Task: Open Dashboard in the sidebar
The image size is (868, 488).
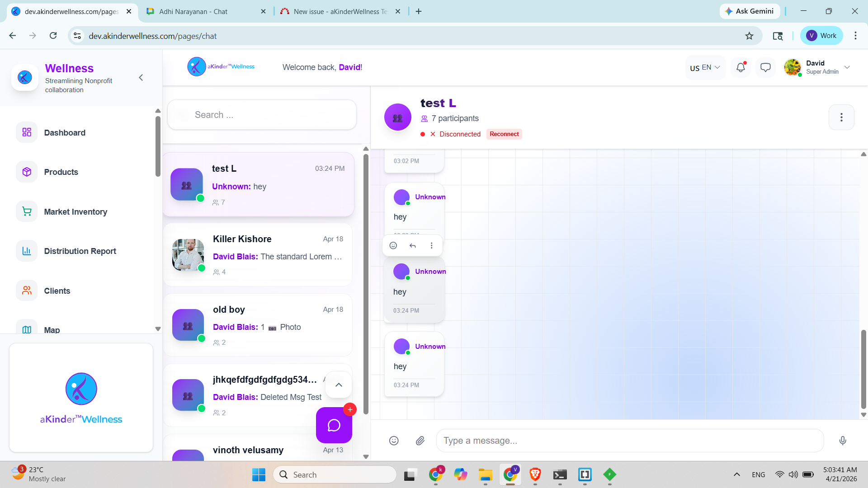Action: click(65, 132)
